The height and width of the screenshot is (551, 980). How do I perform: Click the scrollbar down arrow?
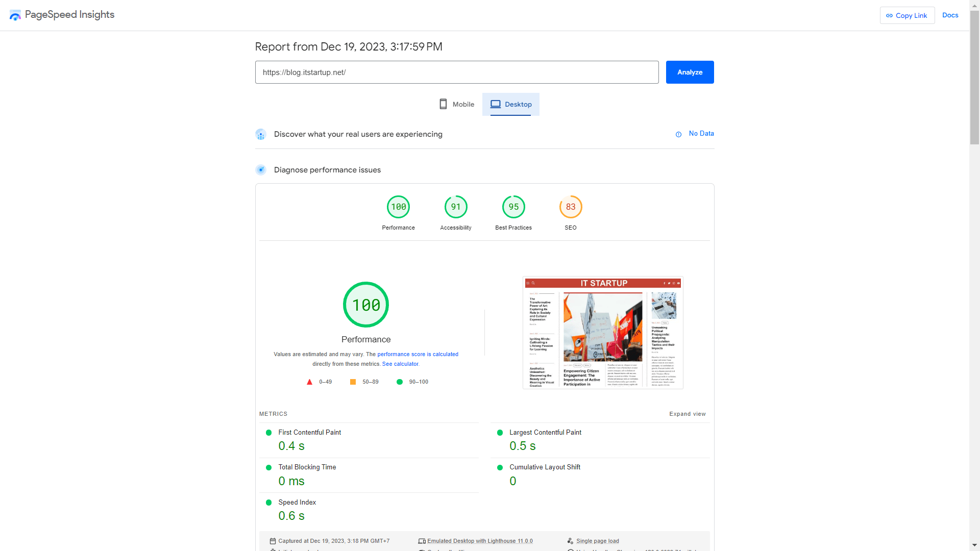coord(974,545)
